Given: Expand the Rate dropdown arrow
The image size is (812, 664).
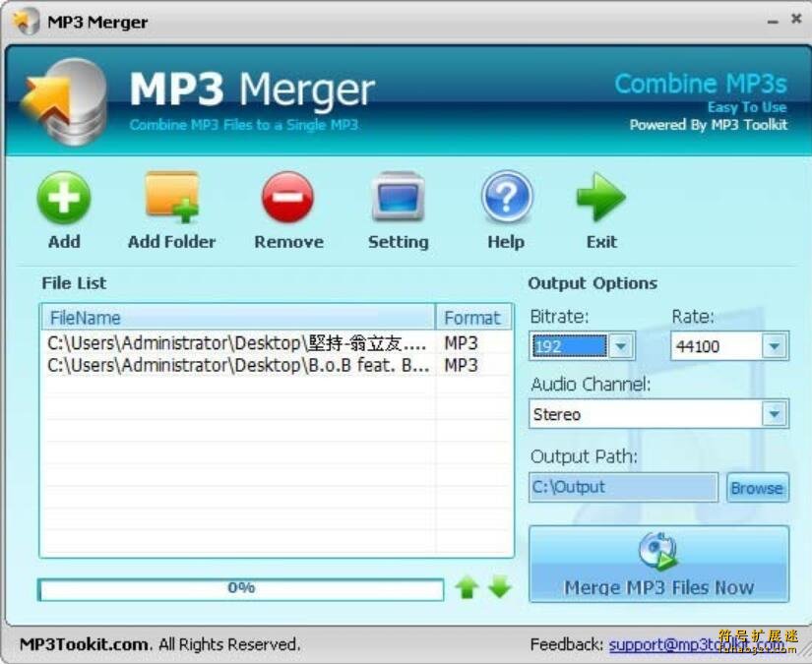Looking at the screenshot, I should click(x=775, y=346).
